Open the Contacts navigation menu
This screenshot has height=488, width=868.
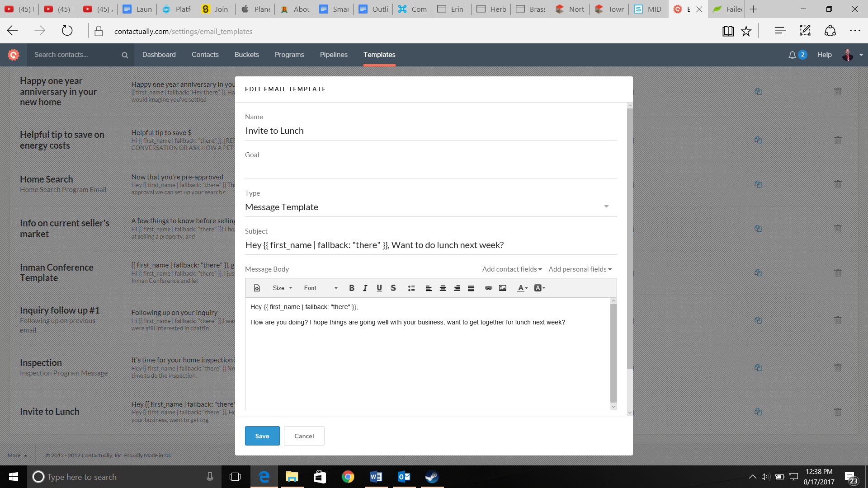(205, 54)
